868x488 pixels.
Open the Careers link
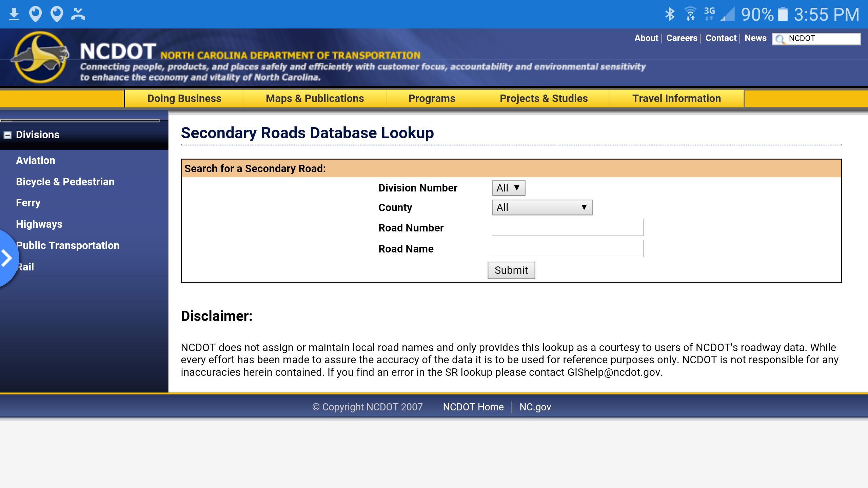682,38
